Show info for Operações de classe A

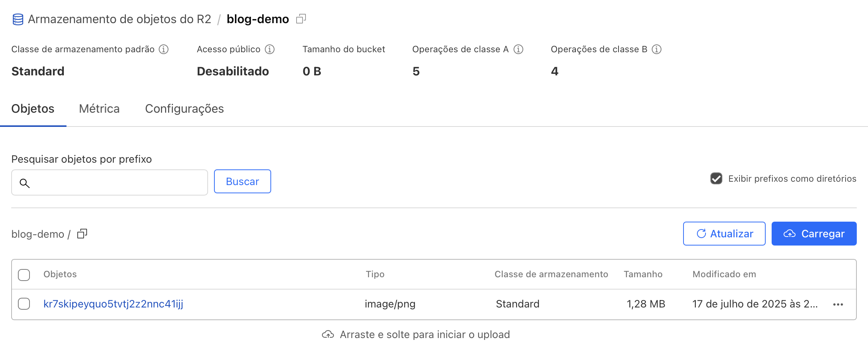point(518,49)
